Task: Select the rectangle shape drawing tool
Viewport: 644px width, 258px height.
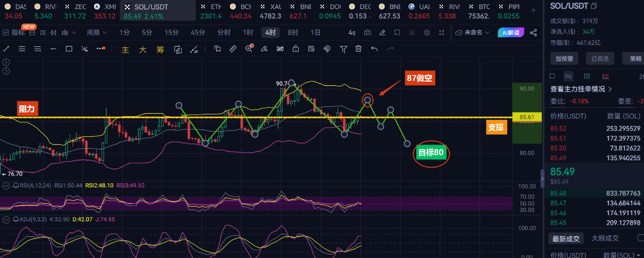Action: (69, 49)
